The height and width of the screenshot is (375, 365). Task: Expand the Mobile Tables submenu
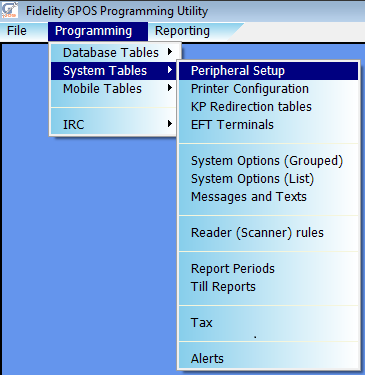click(113, 88)
